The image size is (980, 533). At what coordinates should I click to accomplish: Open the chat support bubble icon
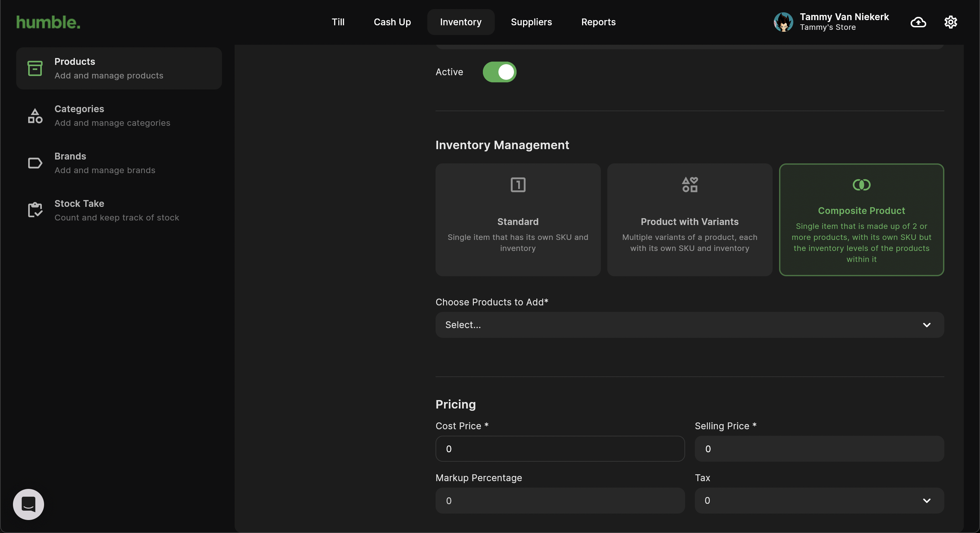tap(29, 504)
